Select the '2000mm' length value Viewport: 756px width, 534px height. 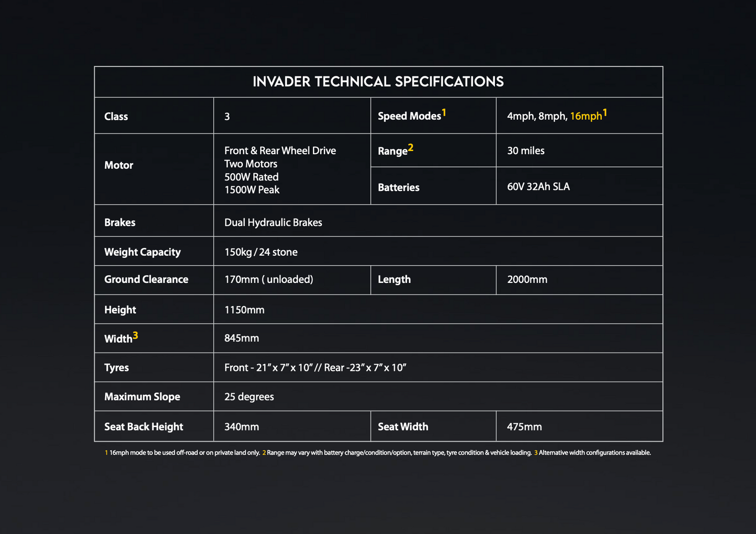[x=527, y=279]
